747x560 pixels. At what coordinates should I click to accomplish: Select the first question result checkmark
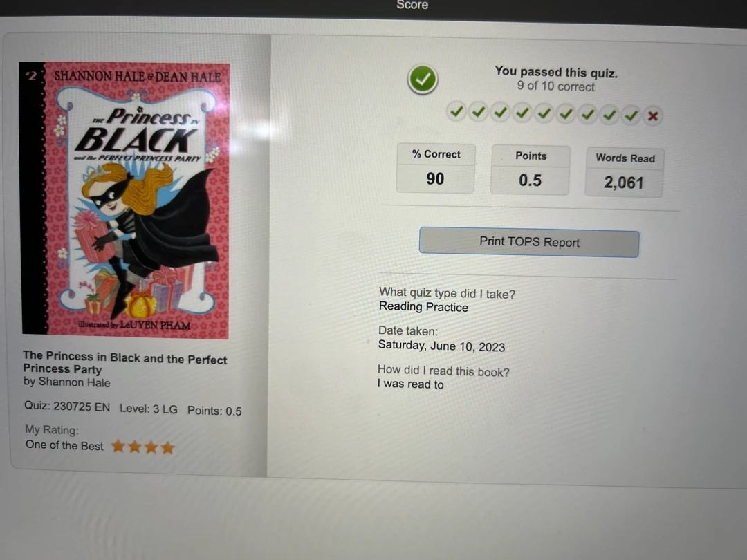tap(456, 112)
